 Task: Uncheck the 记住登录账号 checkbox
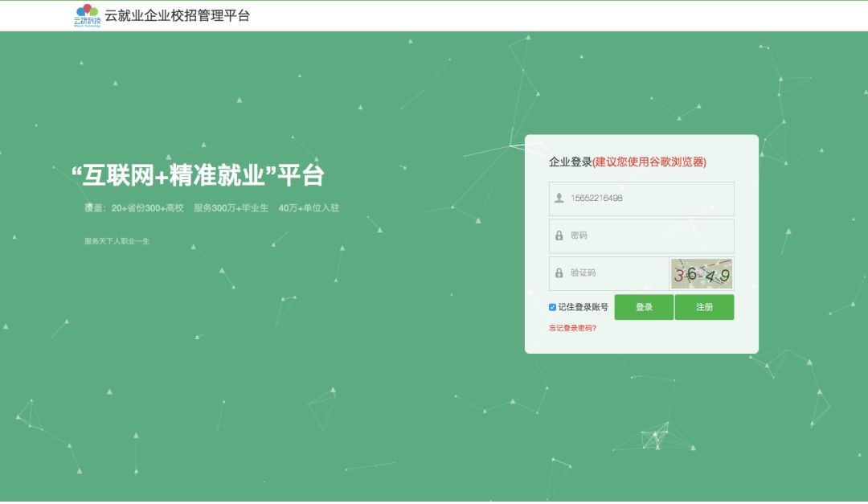point(552,307)
